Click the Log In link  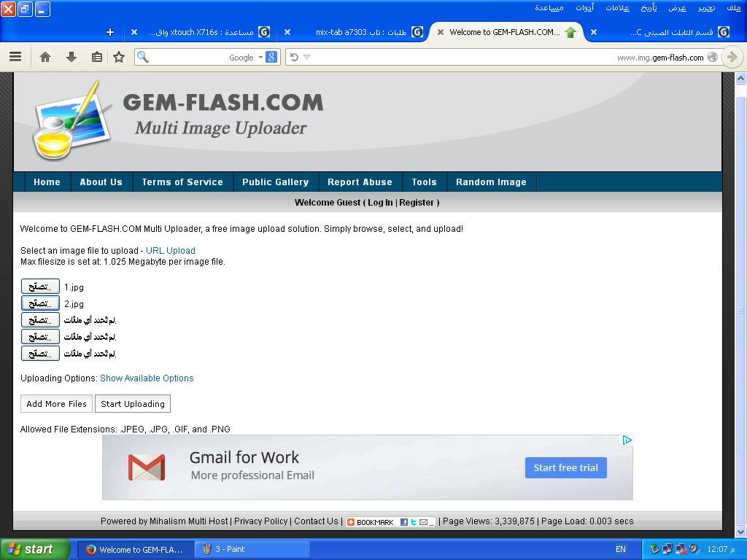coord(380,203)
